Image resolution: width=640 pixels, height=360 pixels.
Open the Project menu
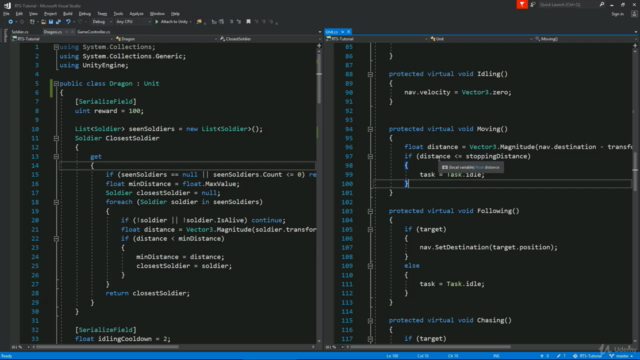tap(50, 14)
